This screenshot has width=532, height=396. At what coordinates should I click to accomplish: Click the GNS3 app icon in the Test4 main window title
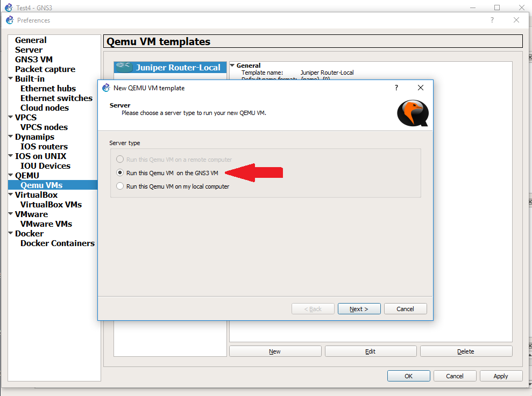pos(9,7)
